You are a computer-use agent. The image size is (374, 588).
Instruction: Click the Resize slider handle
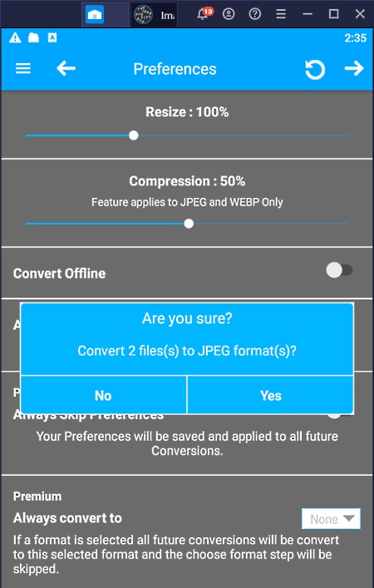(134, 136)
